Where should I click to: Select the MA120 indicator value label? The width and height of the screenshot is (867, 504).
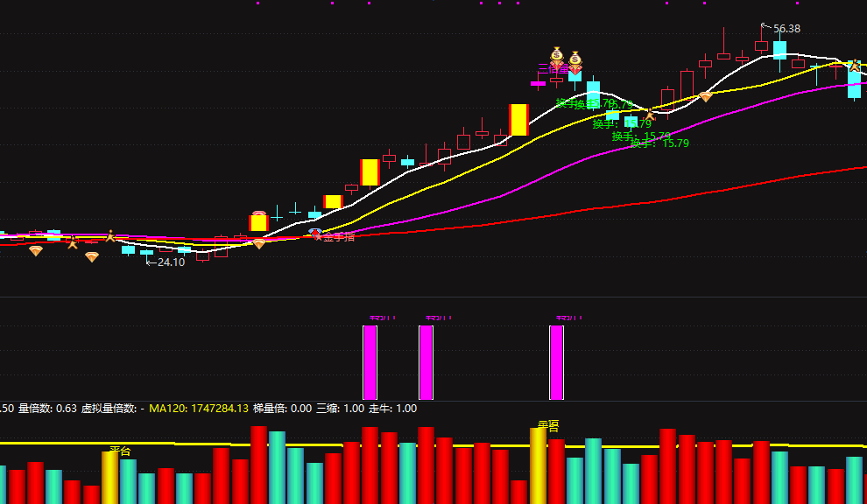tap(199, 409)
